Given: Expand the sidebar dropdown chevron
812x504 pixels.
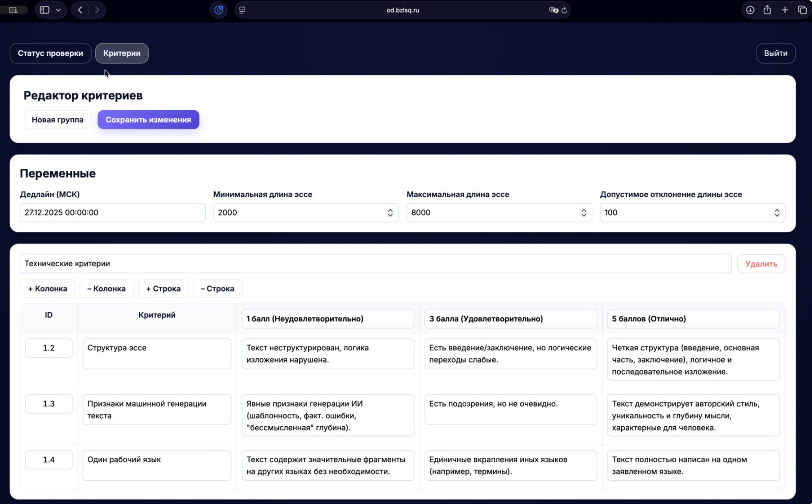Looking at the screenshot, I should point(58,10).
